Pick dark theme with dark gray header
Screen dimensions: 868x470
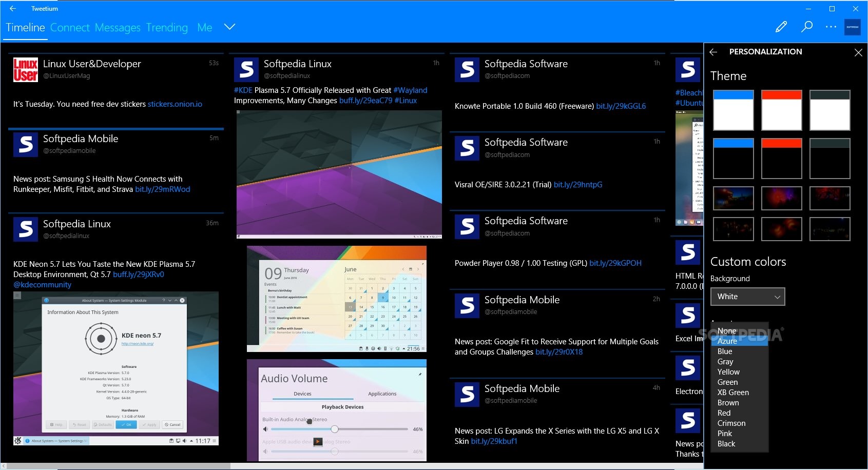click(830, 159)
